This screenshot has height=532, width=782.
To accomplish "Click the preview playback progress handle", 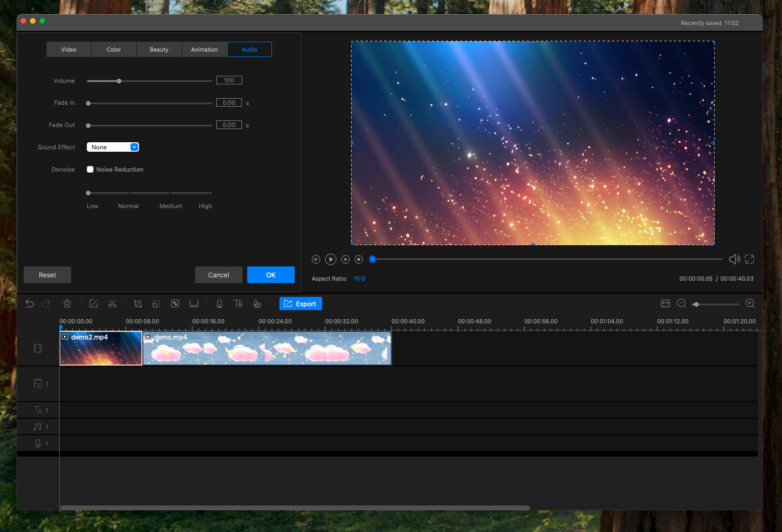I will click(x=373, y=259).
